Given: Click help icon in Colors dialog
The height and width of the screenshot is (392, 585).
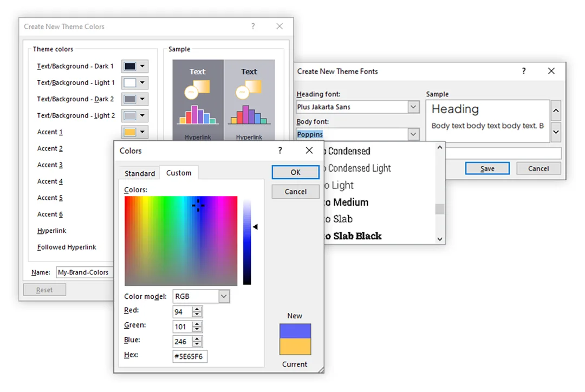Looking at the screenshot, I should pos(280,151).
